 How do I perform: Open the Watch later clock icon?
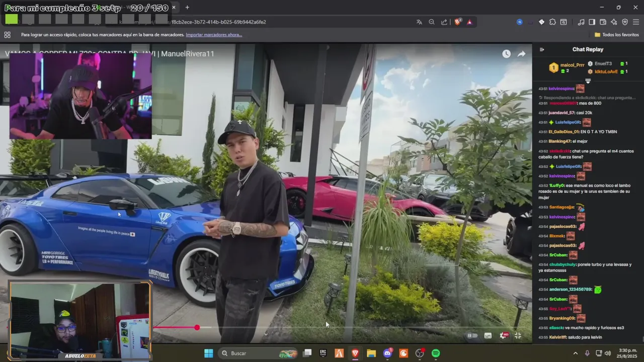pos(506,54)
